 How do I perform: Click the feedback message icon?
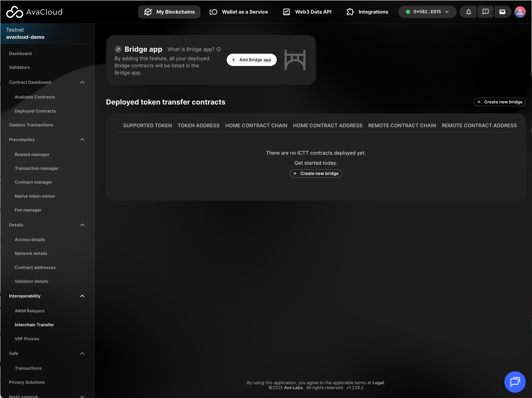tap(485, 12)
